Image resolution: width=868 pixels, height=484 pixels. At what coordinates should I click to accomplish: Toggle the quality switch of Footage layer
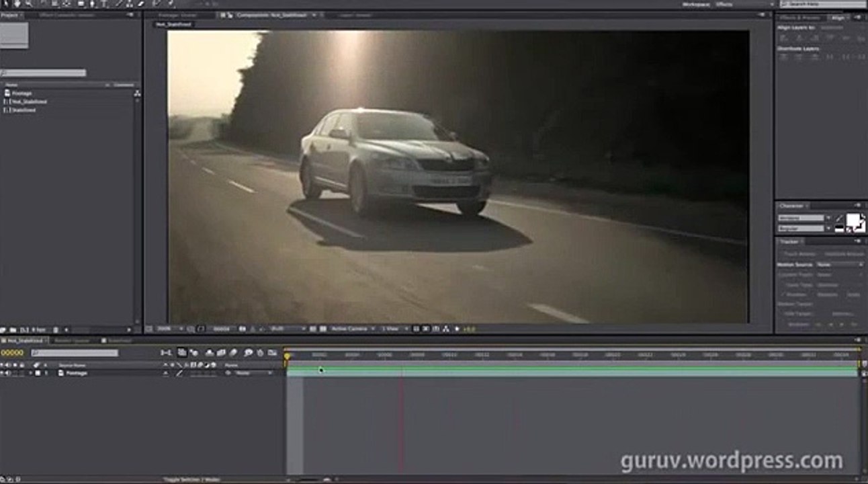(179, 372)
